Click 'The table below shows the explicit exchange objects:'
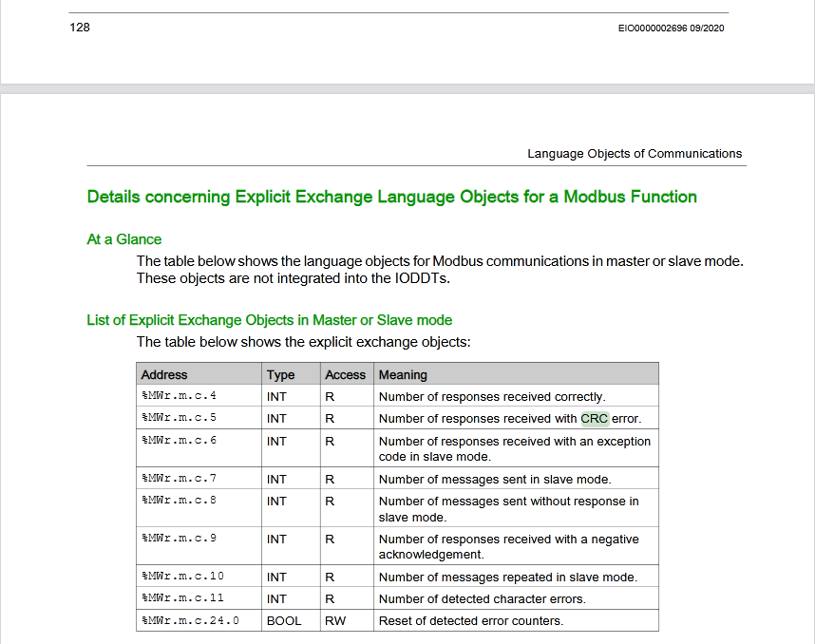 pos(304,342)
